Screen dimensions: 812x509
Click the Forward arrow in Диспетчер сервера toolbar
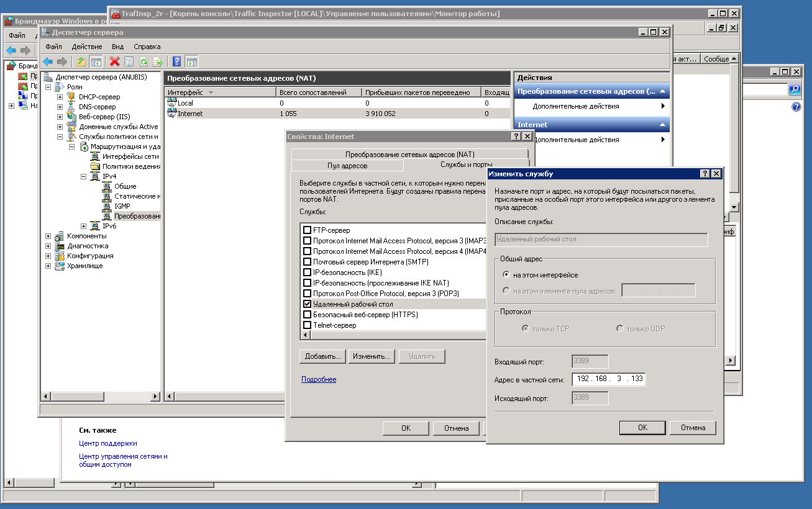(62, 61)
